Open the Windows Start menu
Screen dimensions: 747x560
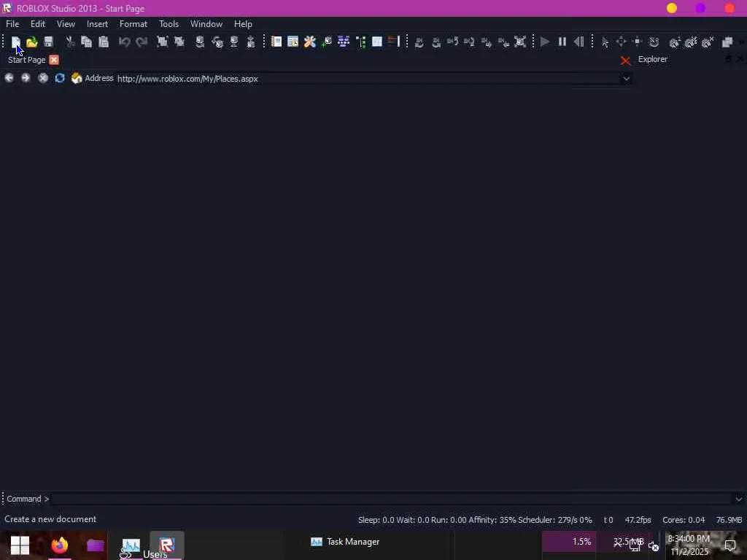coord(20,545)
